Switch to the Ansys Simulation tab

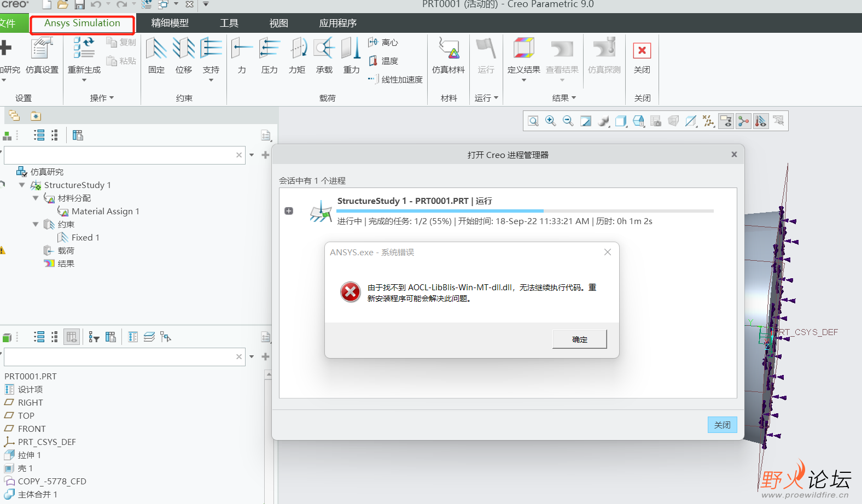point(82,24)
